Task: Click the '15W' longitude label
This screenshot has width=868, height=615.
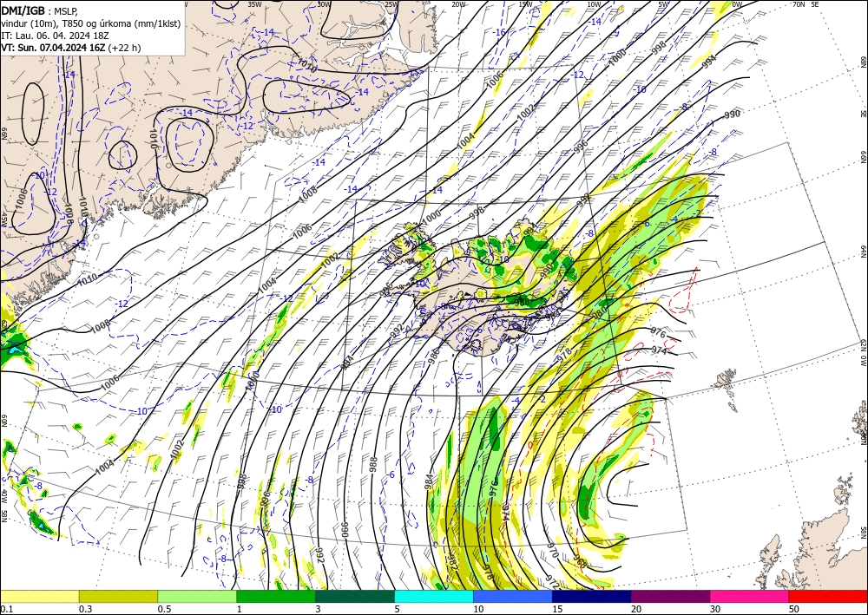Action: (x=526, y=4)
